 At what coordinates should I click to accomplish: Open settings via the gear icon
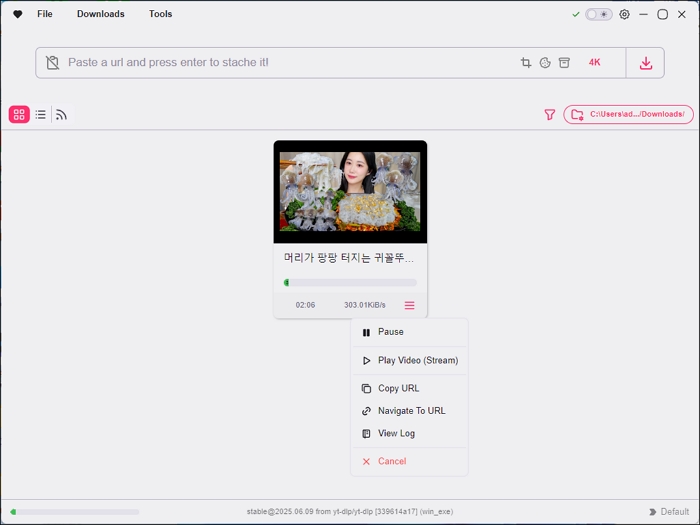tap(624, 14)
